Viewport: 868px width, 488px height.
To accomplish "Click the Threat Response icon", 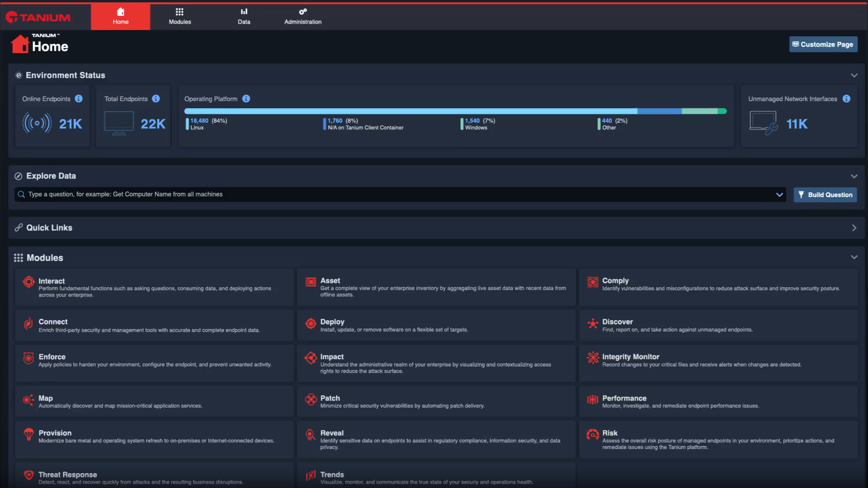I will [28, 476].
